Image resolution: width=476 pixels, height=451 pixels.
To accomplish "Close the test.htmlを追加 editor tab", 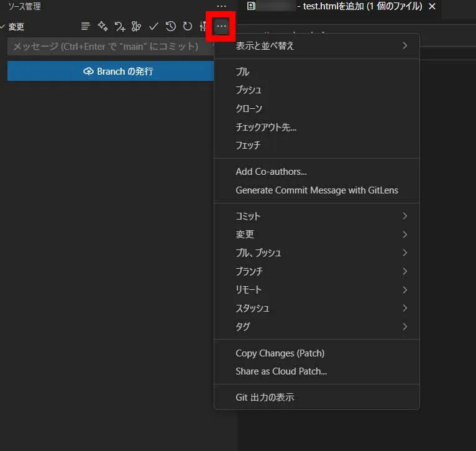I will click(x=433, y=6).
